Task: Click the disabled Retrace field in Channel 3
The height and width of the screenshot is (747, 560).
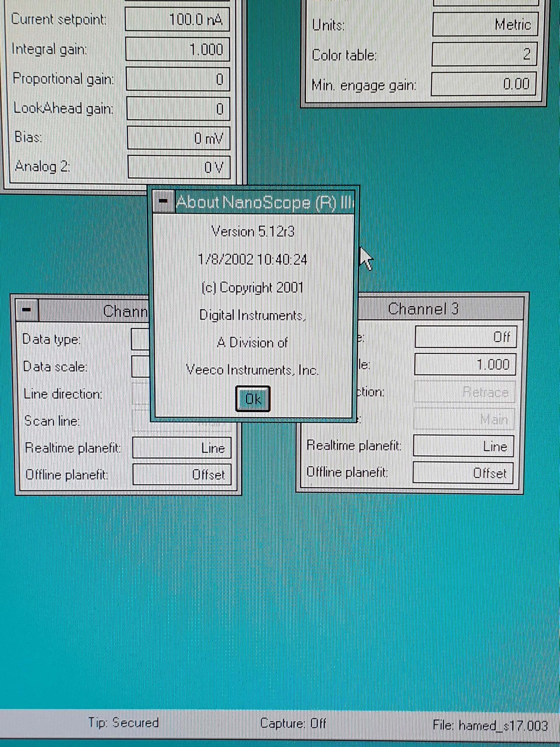Action: [x=464, y=391]
